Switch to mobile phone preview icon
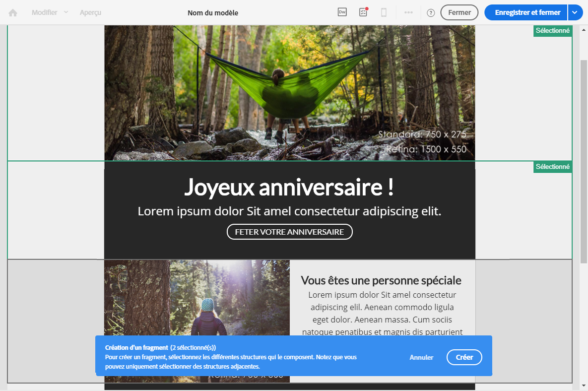The width and height of the screenshot is (588, 391). point(384,12)
